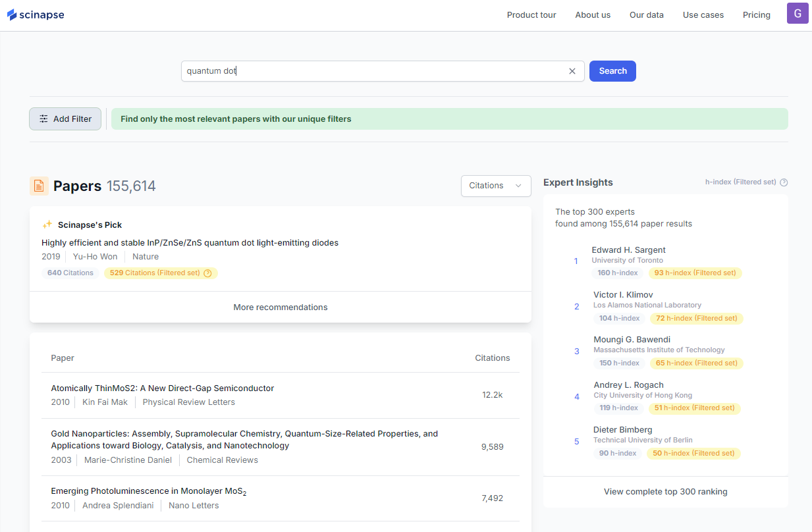Open help icon next to h-index (Filtered set) header
This screenshot has width=812, height=532.
[x=784, y=182]
